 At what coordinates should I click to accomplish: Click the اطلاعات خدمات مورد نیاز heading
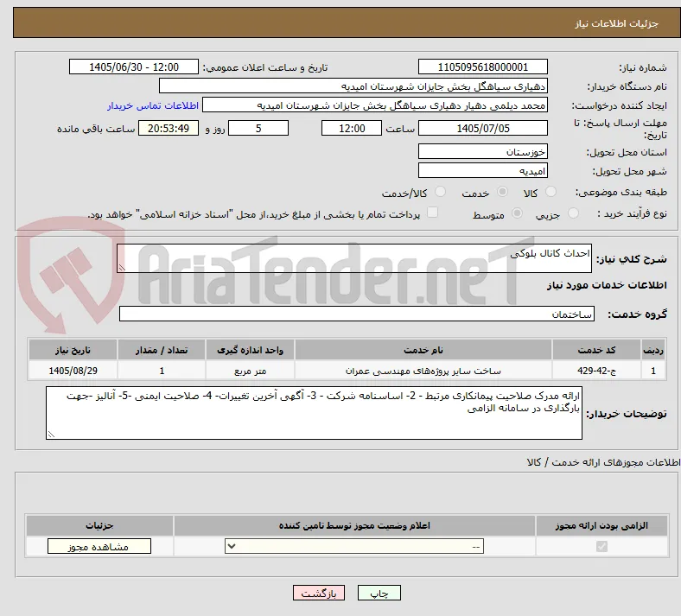pyautogui.click(x=607, y=285)
